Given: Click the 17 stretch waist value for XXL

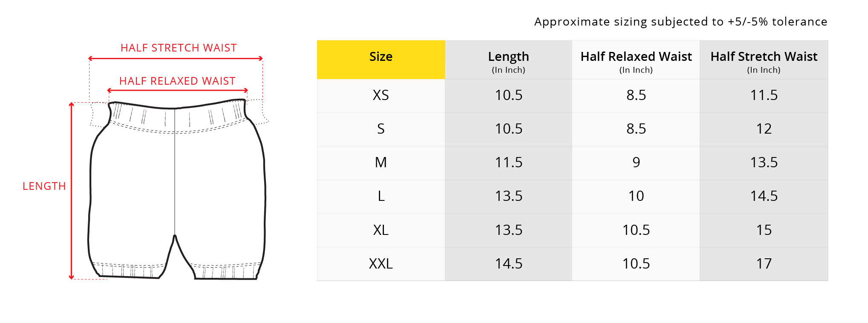Looking at the screenshot, I should tap(764, 264).
